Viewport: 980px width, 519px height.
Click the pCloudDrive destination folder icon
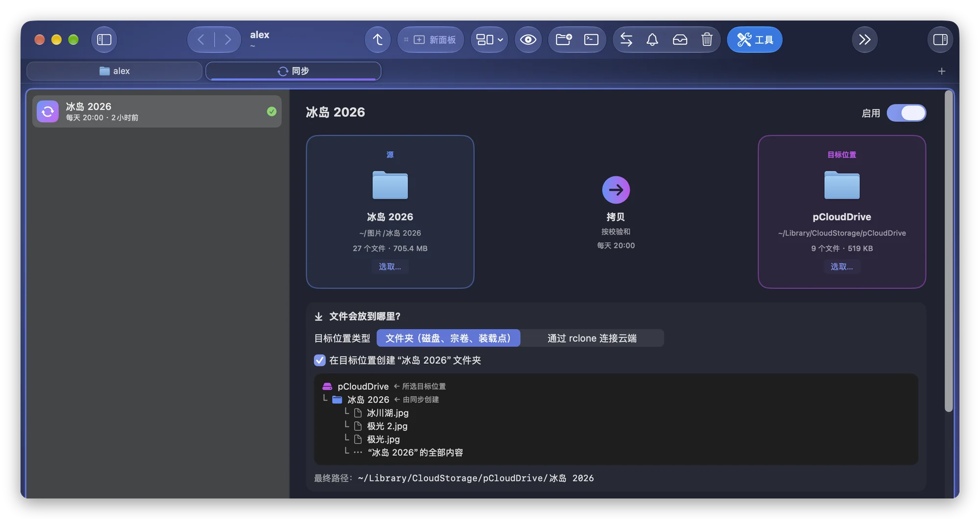click(842, 185)
